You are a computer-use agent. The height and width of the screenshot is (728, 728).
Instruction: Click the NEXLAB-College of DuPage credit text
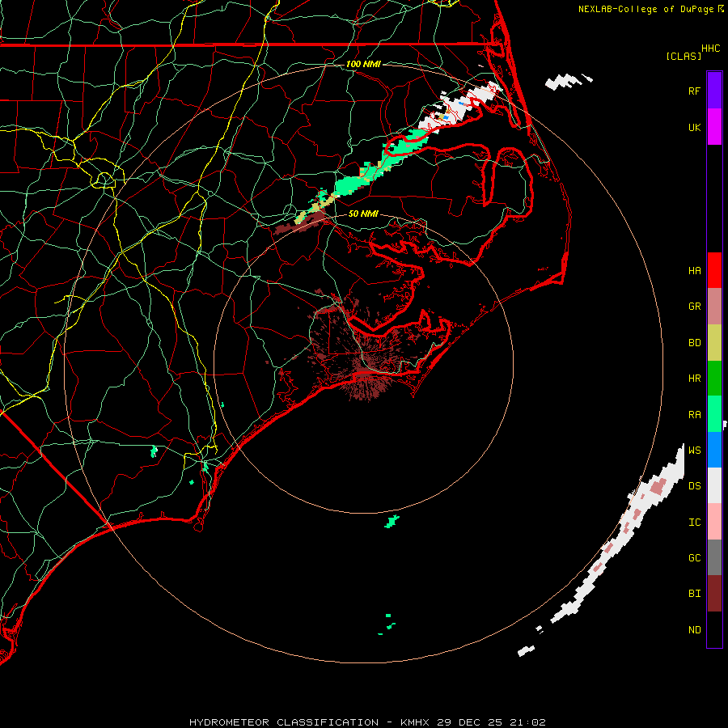click(x=645, y=9)
